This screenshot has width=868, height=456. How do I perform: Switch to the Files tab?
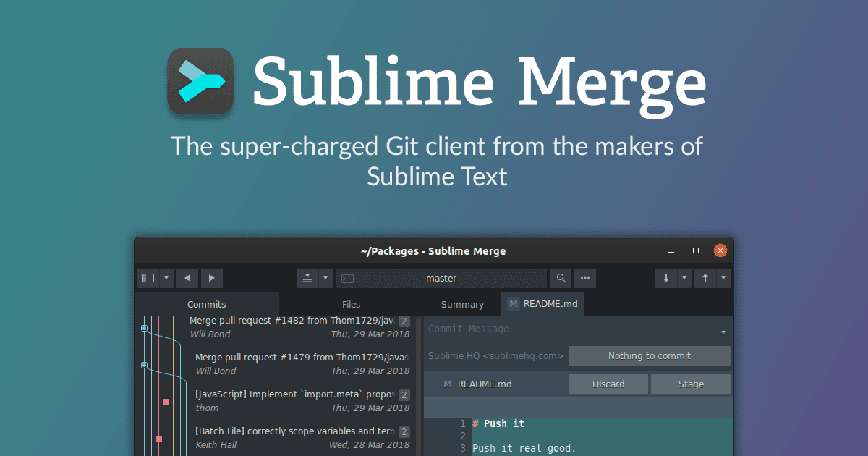(x=351, y=304)
